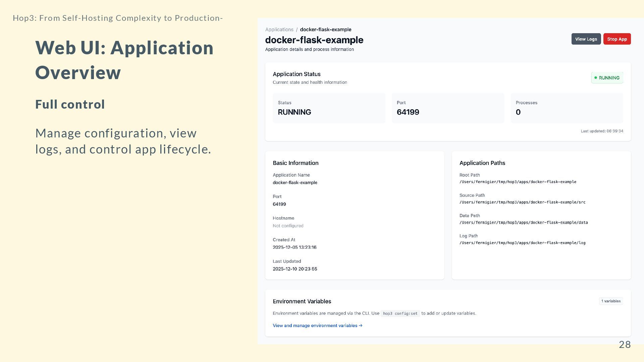Click the docker-flask-example breadcrumb item
The height and width of the screenshot is (362, 644).
click(x=325, y=29)
